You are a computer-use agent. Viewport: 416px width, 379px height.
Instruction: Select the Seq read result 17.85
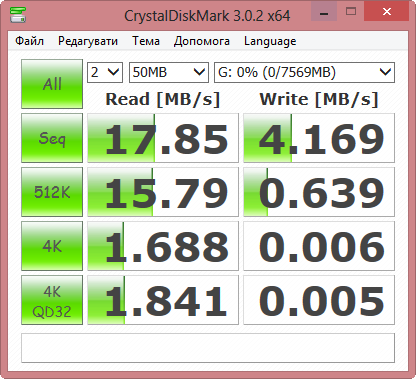[x=163, y=138]
